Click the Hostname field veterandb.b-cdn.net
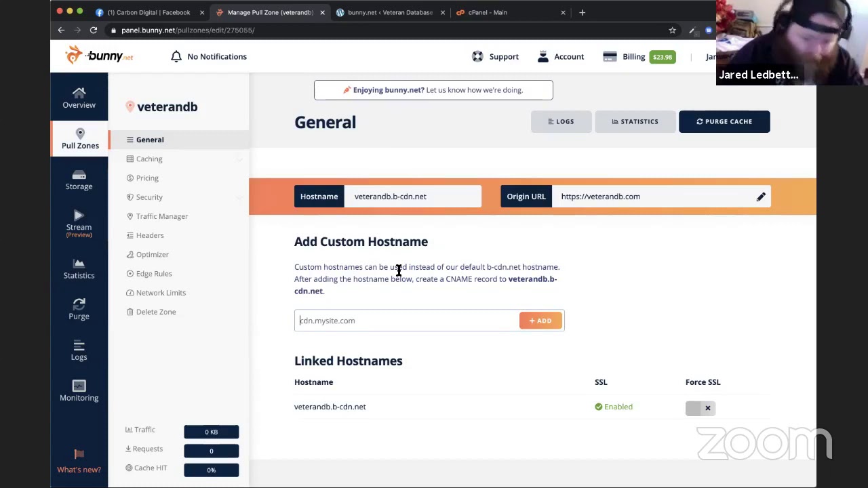 412,197
